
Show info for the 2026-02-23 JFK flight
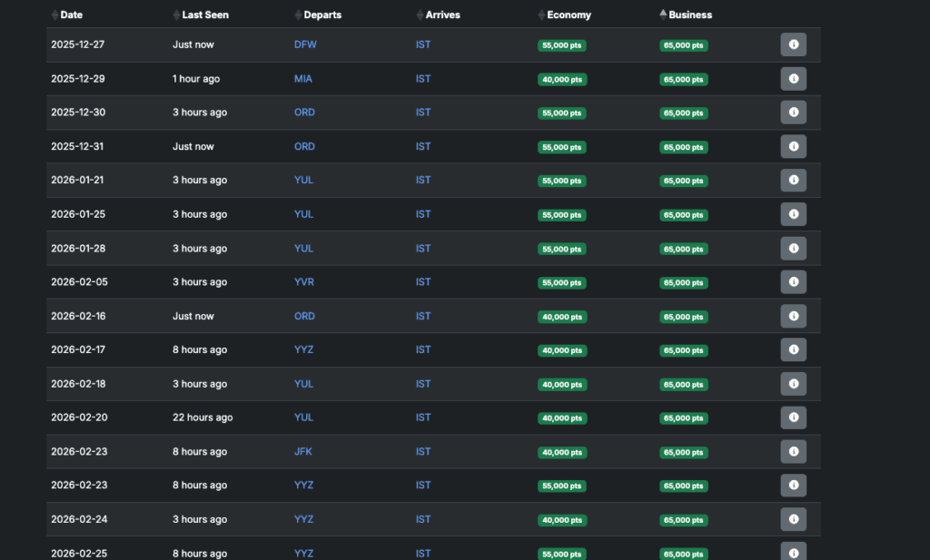coord(793,452)
